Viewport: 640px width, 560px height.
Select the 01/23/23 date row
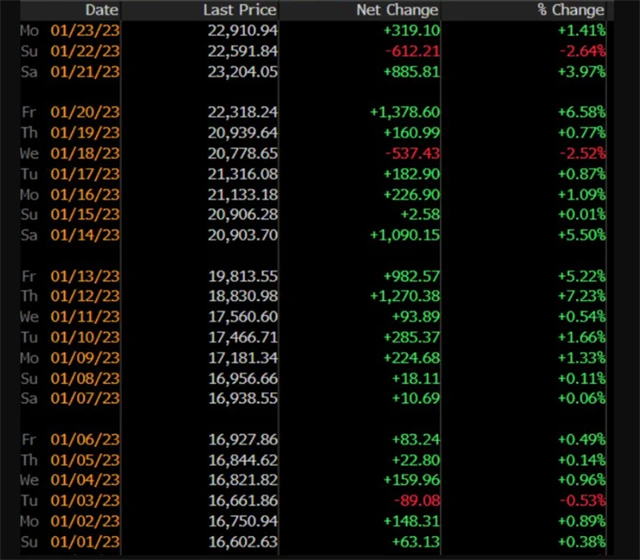(91, 30)
